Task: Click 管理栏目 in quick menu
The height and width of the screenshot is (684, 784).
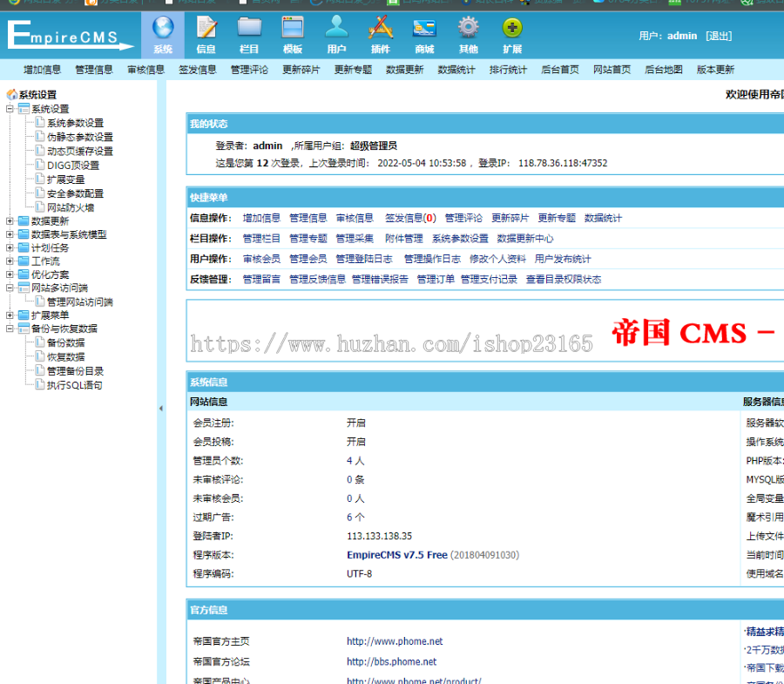Action: 261,239
